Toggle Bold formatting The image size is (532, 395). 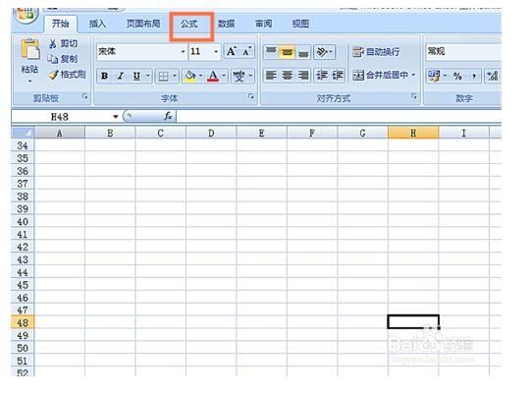(x=104, y=76)
